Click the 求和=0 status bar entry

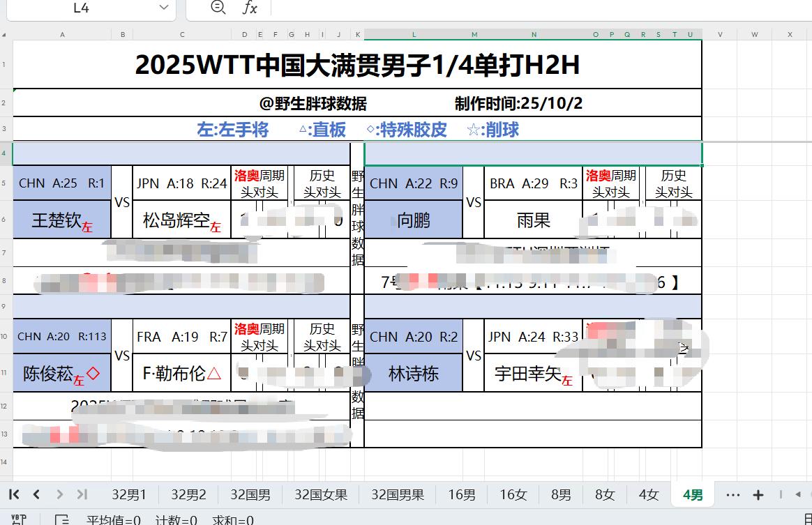[x=233, y=520]
